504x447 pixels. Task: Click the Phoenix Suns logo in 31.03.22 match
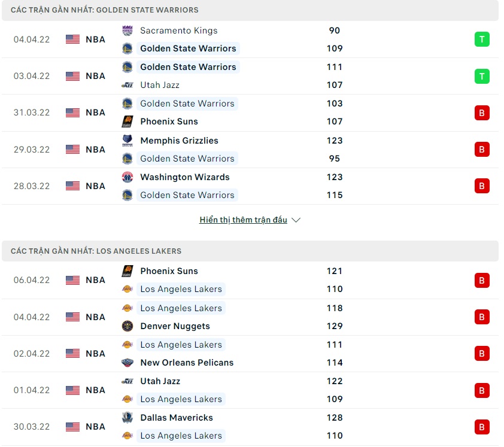[x=127, y=121]
